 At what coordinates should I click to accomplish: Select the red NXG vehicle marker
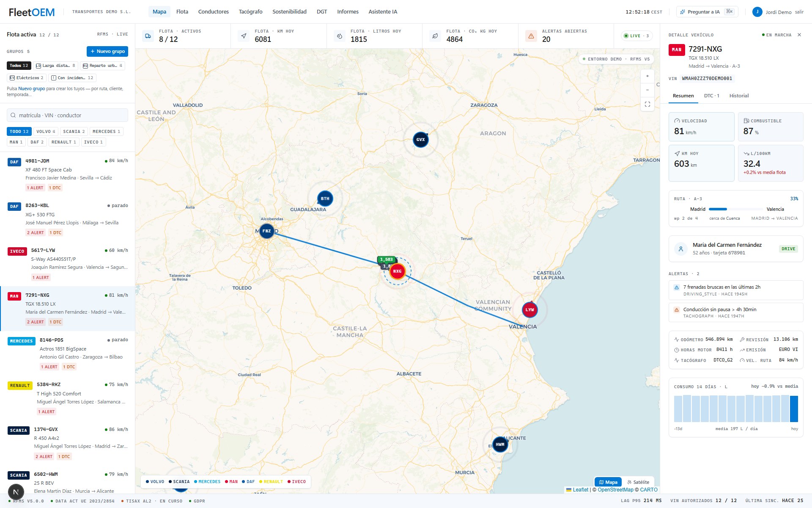[397, 271]
